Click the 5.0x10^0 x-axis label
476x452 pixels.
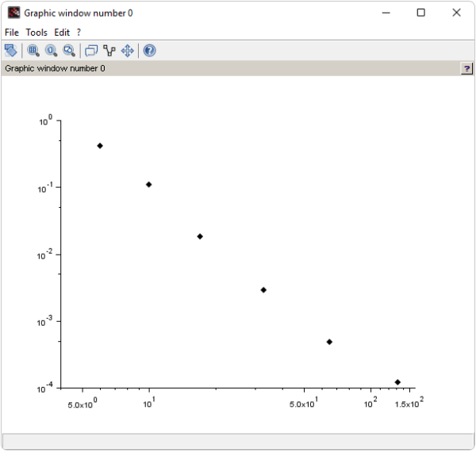pos(83,403)
